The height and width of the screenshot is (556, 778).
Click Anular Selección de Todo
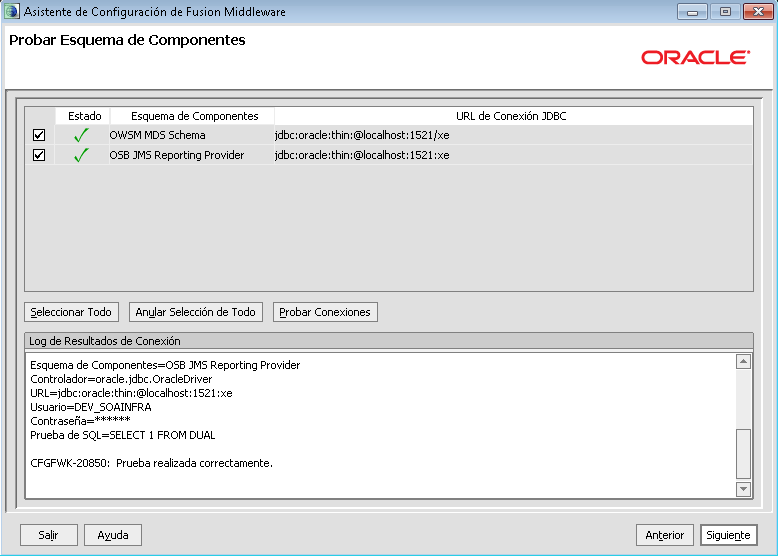point(195,312)
